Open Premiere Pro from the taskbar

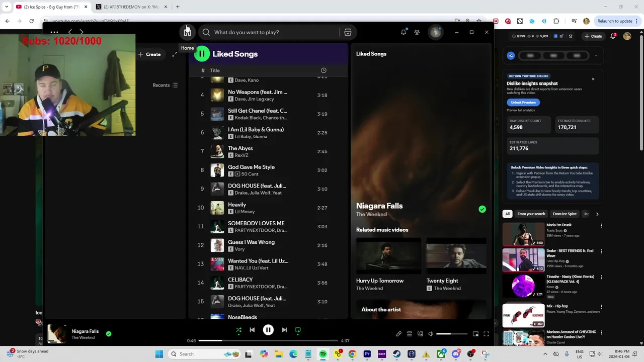367,354
